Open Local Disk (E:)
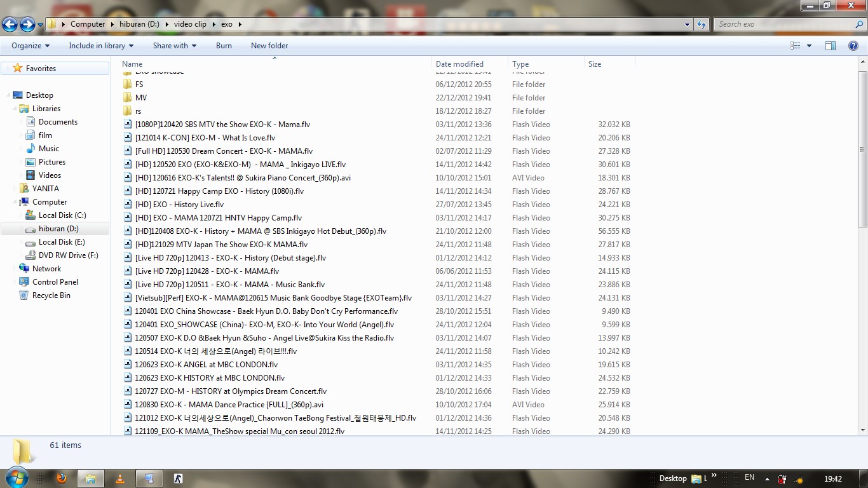Viewport: 868px width, 488px height. point(62,242)
